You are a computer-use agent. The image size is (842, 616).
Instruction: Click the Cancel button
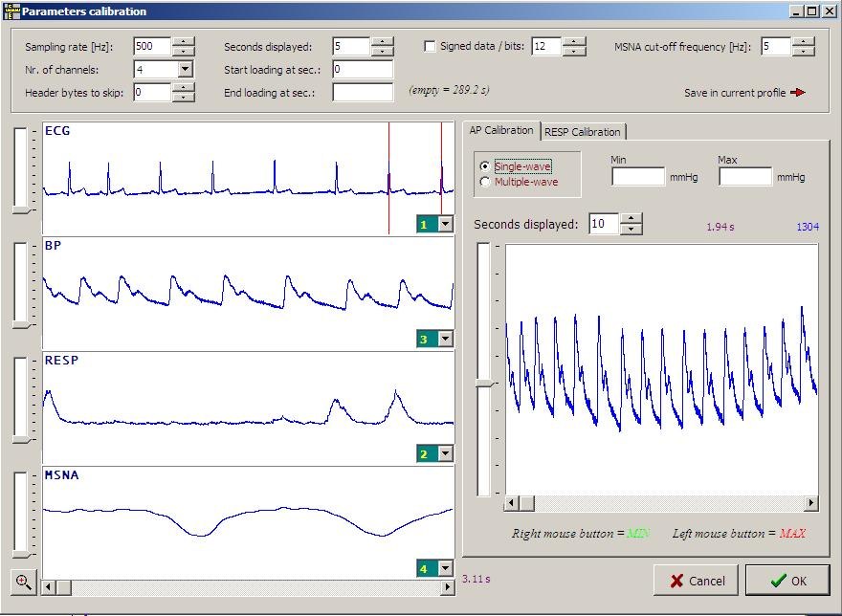coord(696,581)
